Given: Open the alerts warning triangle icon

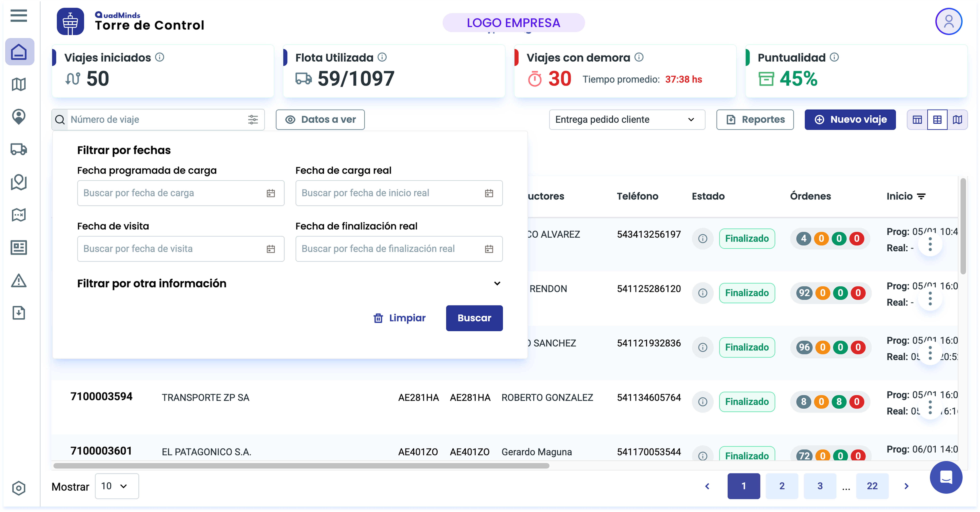Looking at the screenshot, I should click(x=18, y=281).
